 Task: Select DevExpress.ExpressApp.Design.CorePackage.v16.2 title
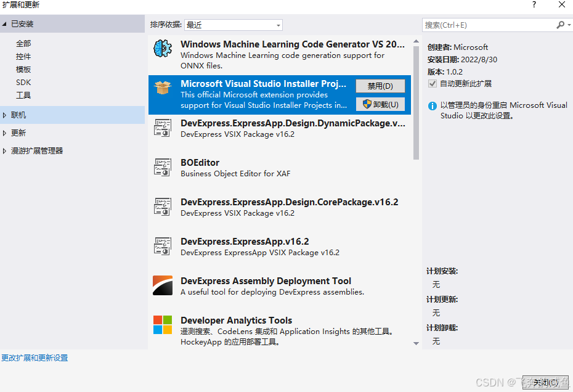point(290,202)
